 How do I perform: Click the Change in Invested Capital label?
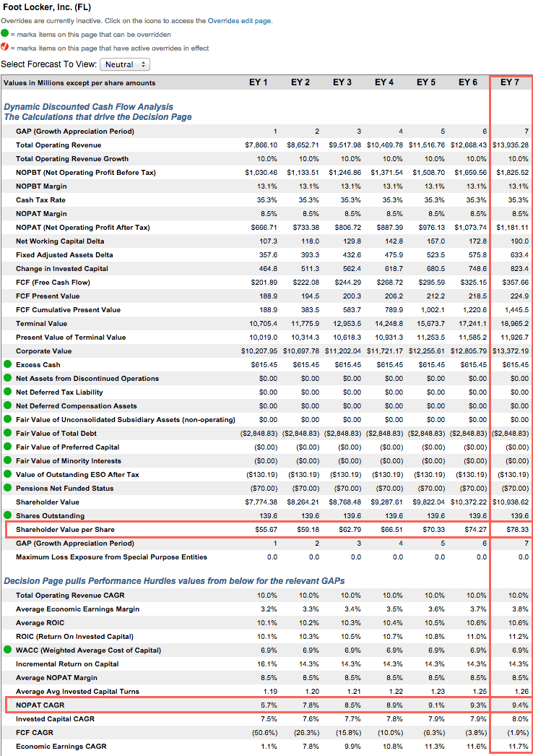point(62,269)
